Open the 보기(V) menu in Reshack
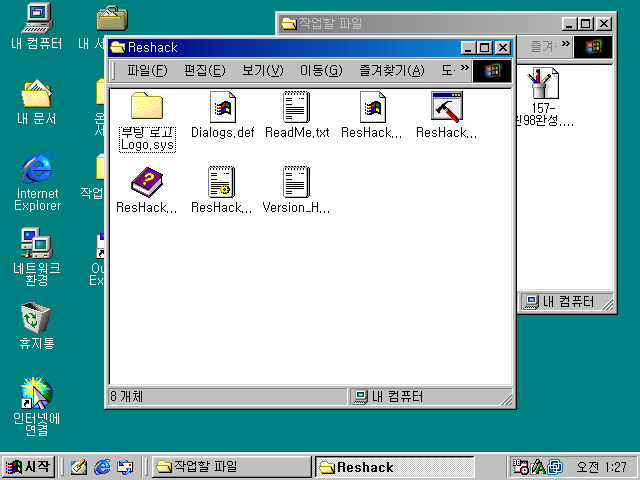The image size is (640, 480). click(x=262, y=71)
